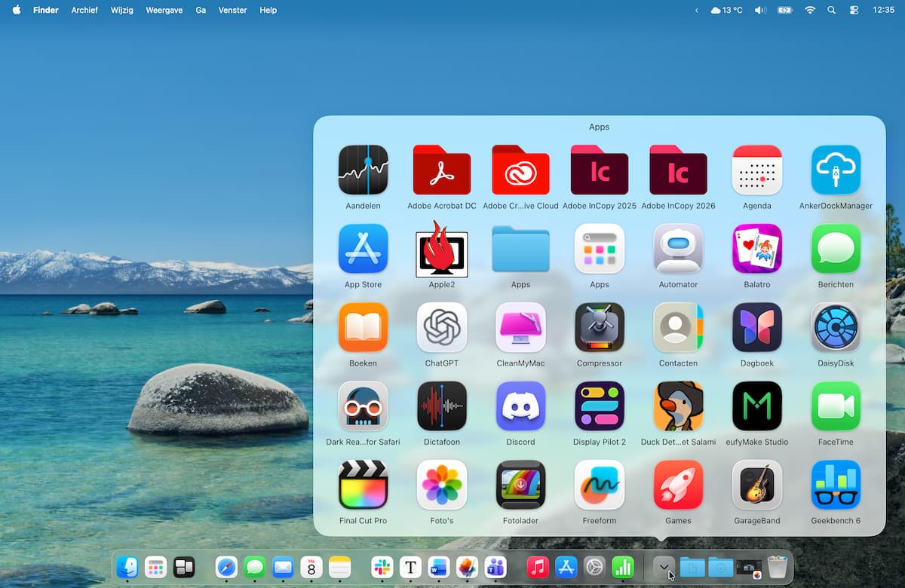
Task: Open ChatGPT from the Apps stack
Action: (x=442, y=328)
